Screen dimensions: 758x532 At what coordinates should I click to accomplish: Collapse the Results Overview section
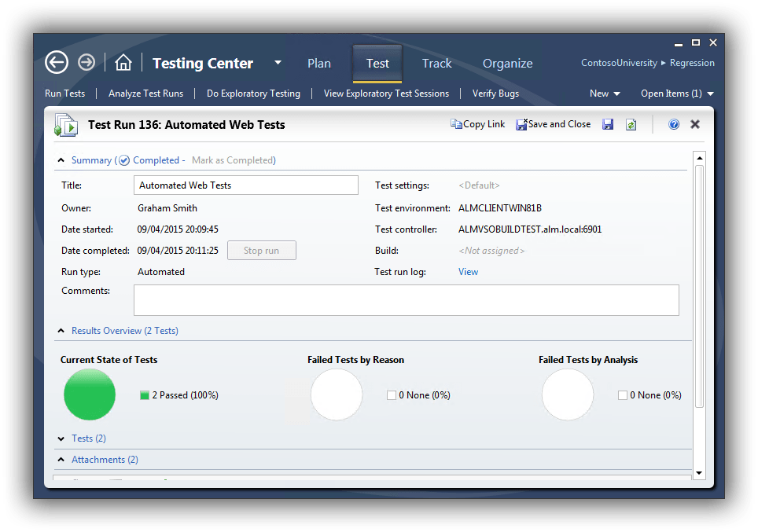tap(61, 331)
